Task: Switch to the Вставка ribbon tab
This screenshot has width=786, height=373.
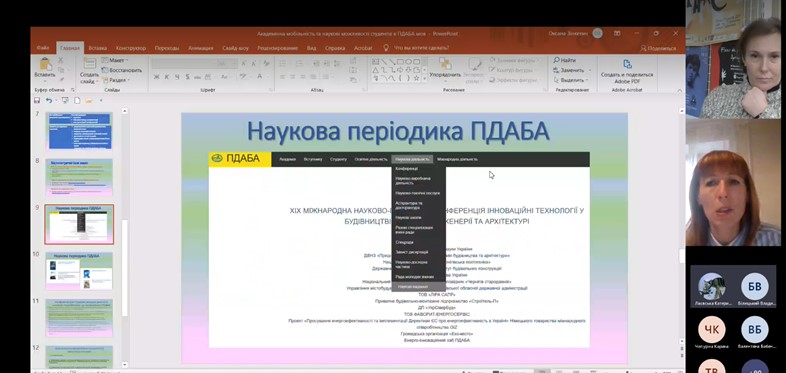Action: (x=98, y=48)
